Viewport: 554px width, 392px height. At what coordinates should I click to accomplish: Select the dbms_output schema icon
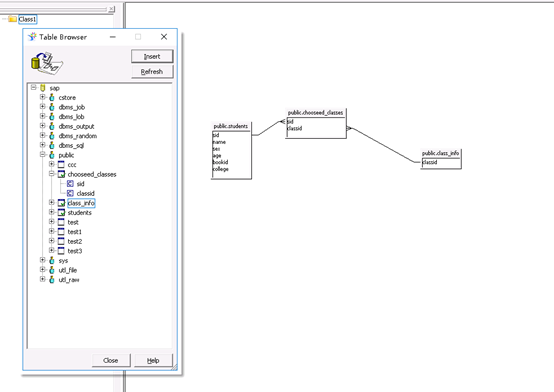click(52, 126)
